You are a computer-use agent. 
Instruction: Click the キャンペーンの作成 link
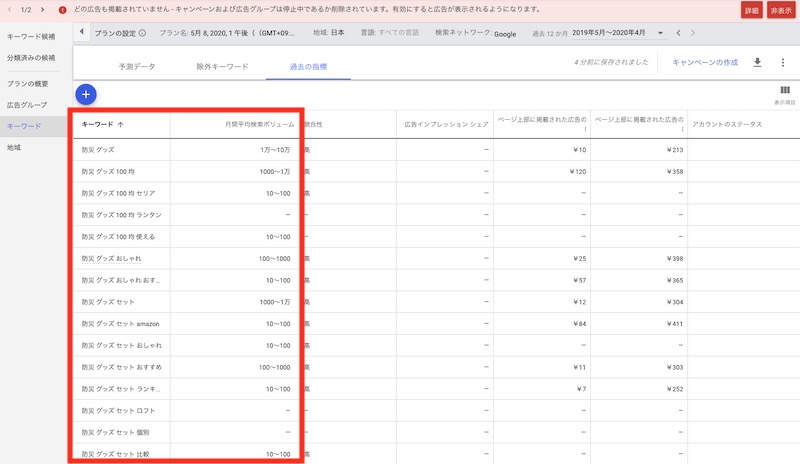coord(705,62)
